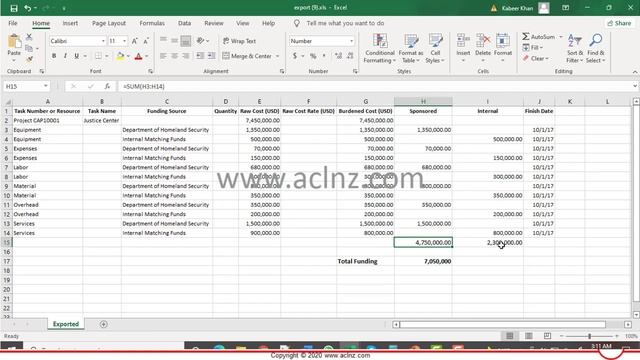The image size is (640, 360).
Task: Switch to the Data tab
Action: coord(184,23)
